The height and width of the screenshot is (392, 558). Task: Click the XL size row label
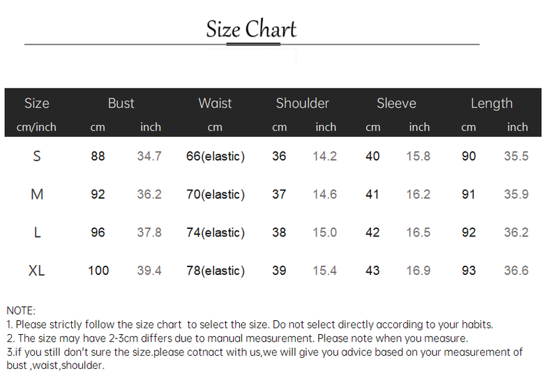click(37, 271)
